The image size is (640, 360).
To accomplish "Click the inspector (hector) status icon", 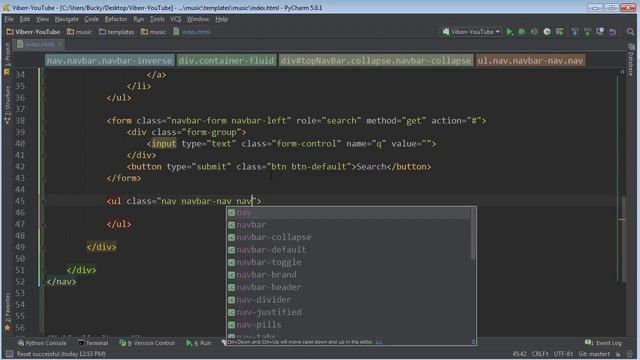I will click(x=631, y=354).
